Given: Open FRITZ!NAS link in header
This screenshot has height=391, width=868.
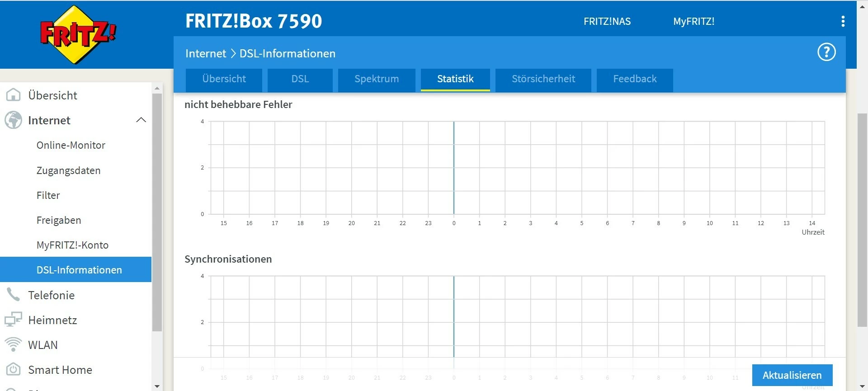Looking at the screenshot, I should tap(607, 21).
